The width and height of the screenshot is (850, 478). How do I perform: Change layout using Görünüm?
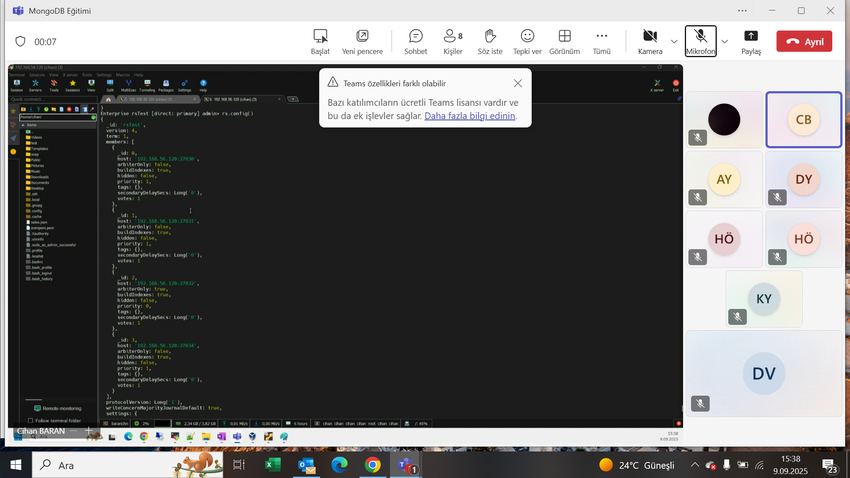[x=564, y=42]
